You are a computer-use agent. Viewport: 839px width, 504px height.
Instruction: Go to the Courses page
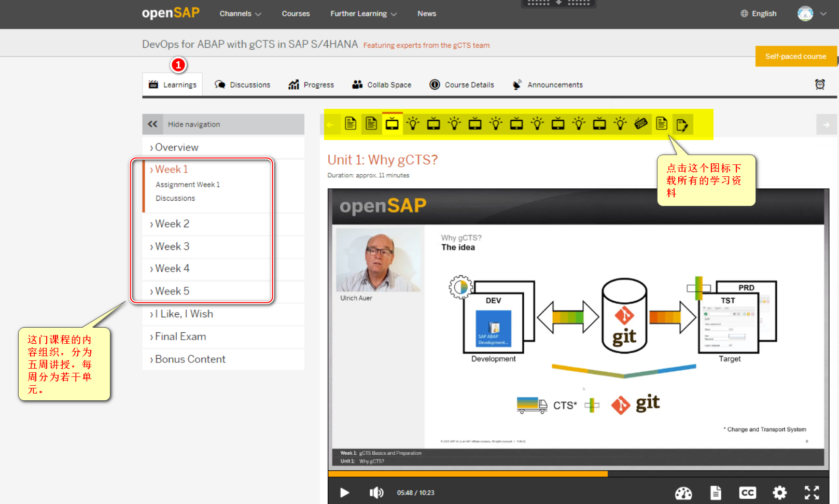[x=296, y=13]
